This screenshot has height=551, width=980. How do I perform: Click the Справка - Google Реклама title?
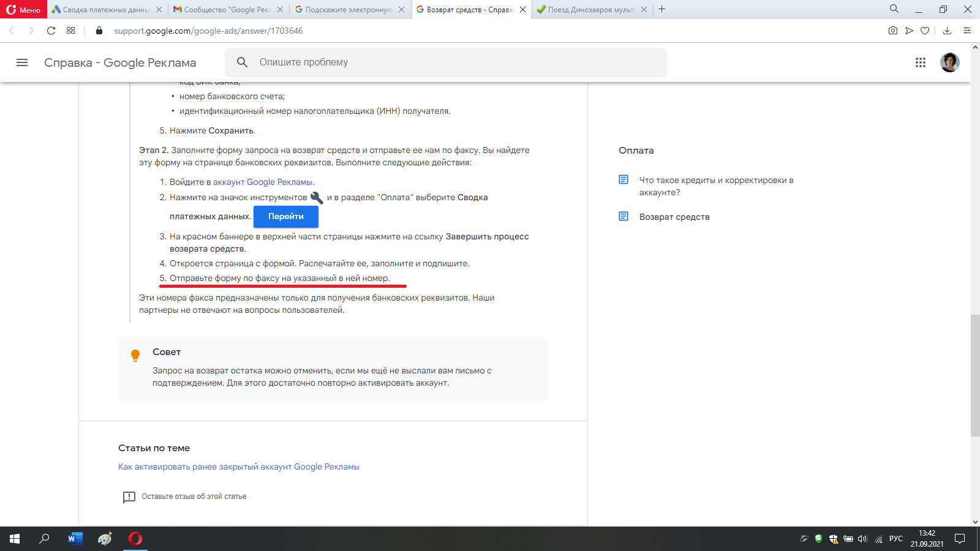(120, 62)
